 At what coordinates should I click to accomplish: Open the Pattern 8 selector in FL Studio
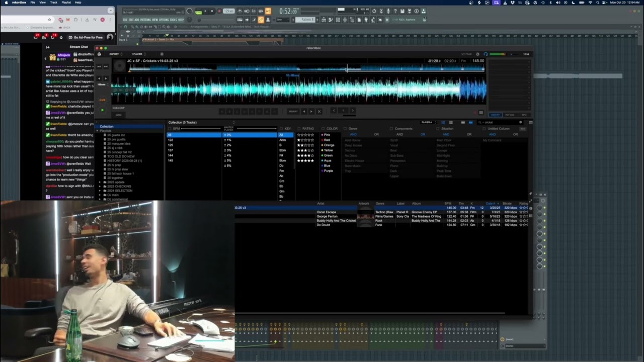click(x=305, y=20)
